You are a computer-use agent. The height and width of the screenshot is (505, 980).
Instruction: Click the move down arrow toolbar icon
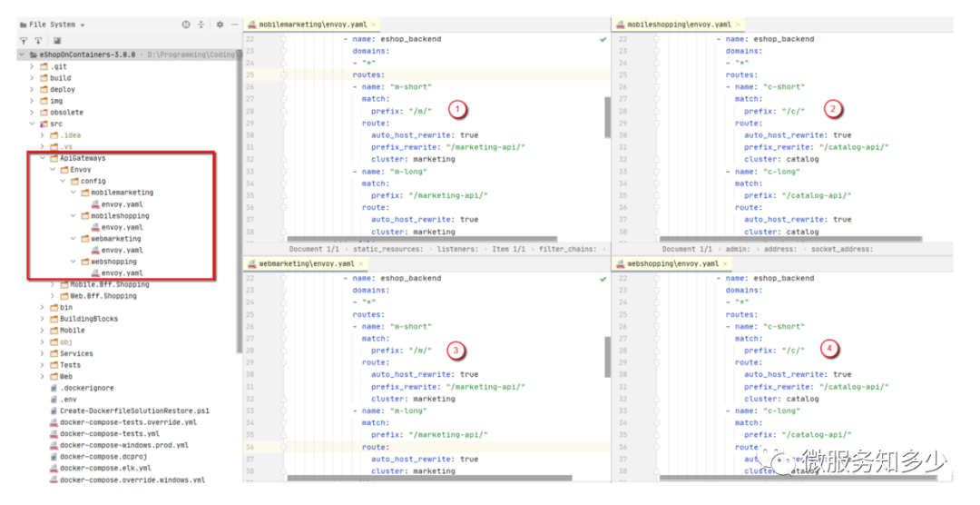[38, 41]
